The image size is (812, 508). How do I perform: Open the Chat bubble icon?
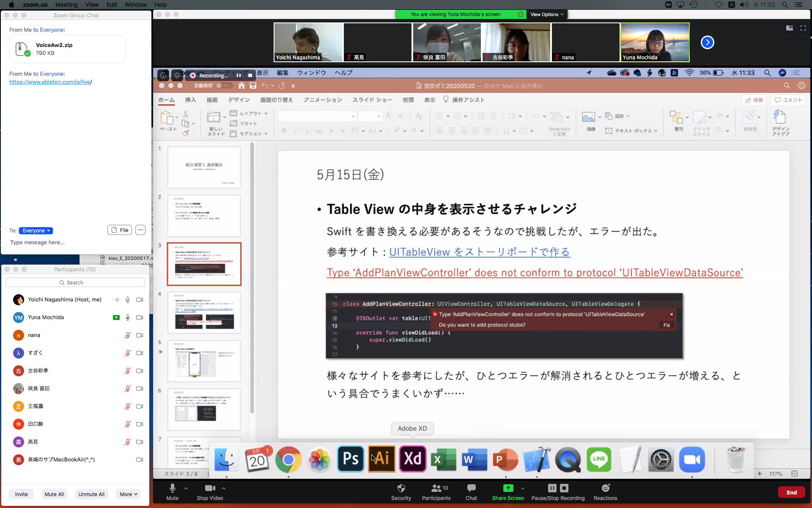pyautogui.click(x=471, y=488)
